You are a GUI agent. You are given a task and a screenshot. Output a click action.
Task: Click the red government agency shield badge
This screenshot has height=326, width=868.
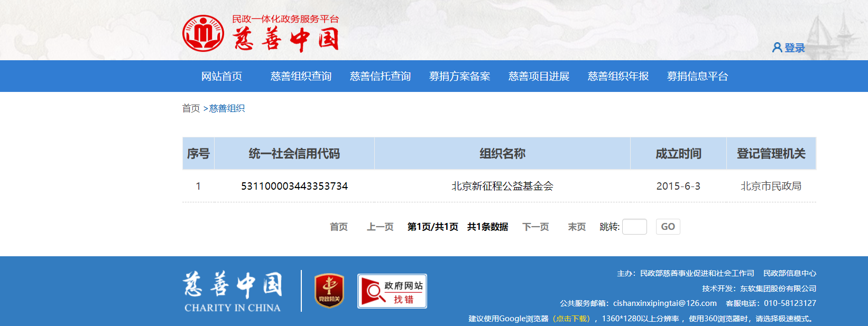[x=329, y=291]
